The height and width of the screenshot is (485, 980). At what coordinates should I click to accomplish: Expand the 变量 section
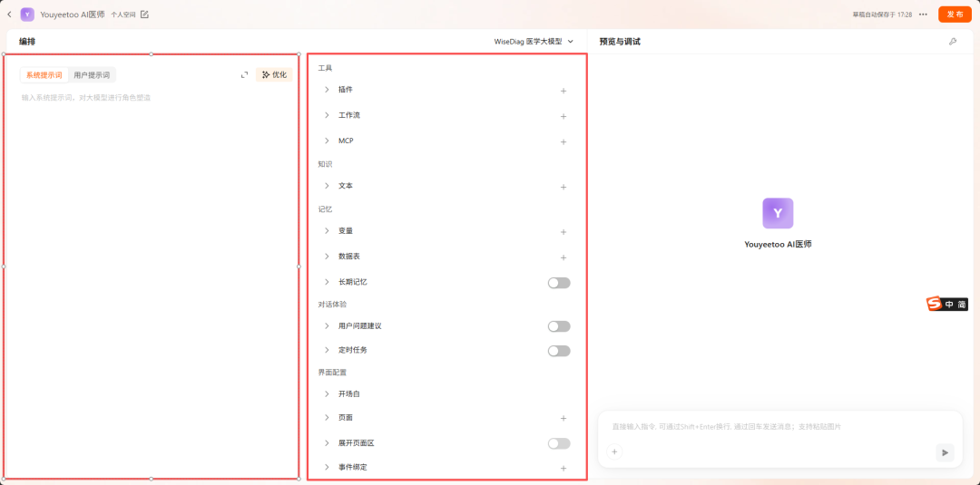(x=327, y=230)
